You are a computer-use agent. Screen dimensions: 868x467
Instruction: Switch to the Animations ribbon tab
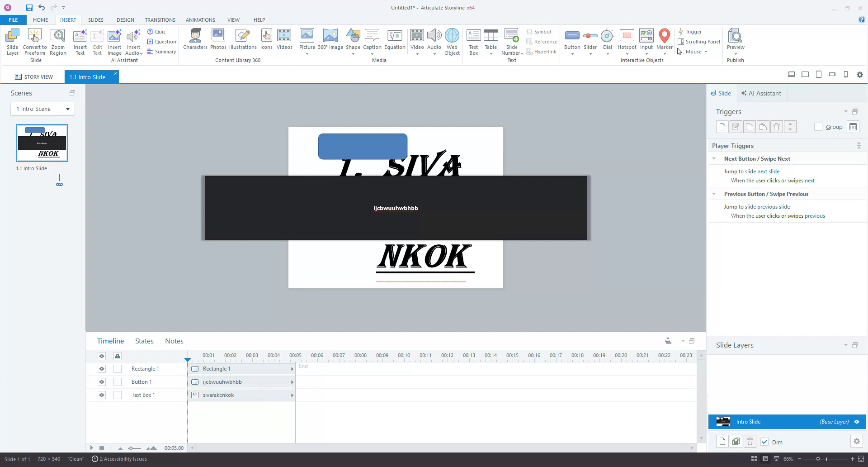200,19
